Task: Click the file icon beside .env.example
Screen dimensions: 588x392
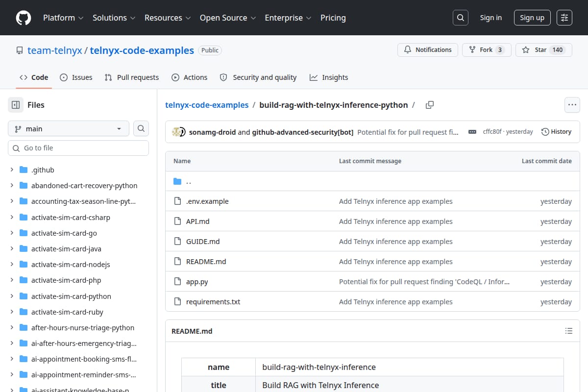Action: (177, 201)
